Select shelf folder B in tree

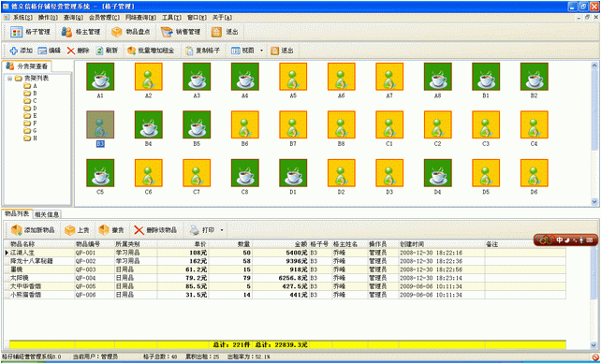coord(30,94)
